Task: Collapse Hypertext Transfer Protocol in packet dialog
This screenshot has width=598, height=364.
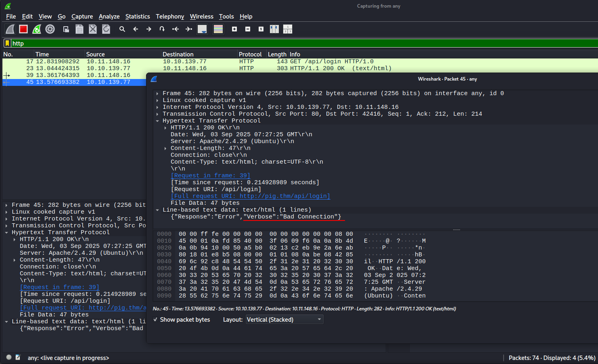Action: [157, 121]
